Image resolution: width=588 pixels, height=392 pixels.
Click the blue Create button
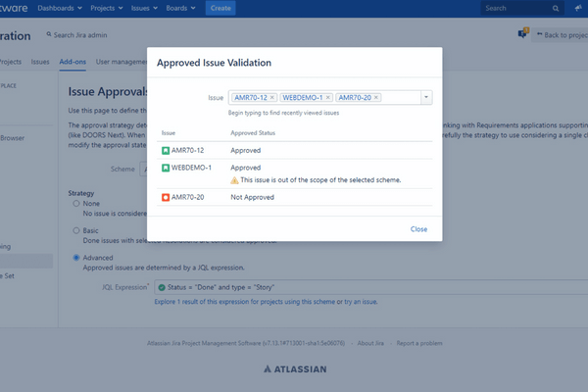(220, 8)
